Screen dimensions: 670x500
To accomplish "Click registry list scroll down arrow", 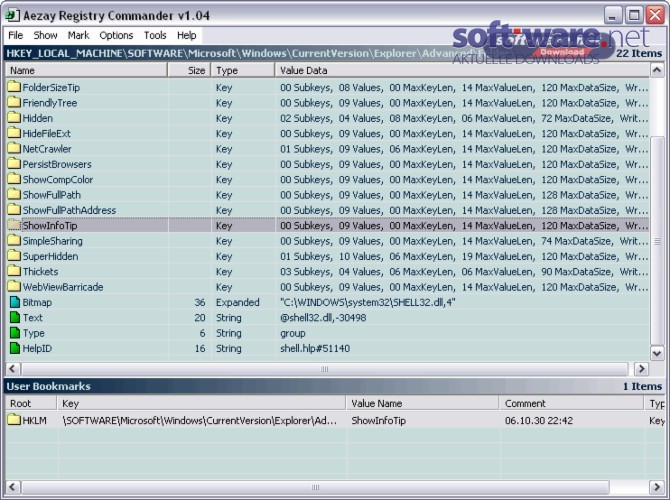I will 657,353.
